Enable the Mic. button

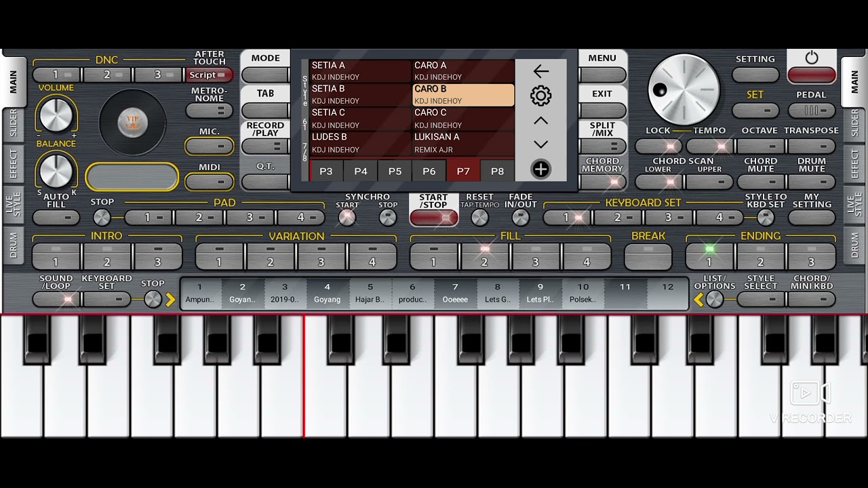coord(209,146)
